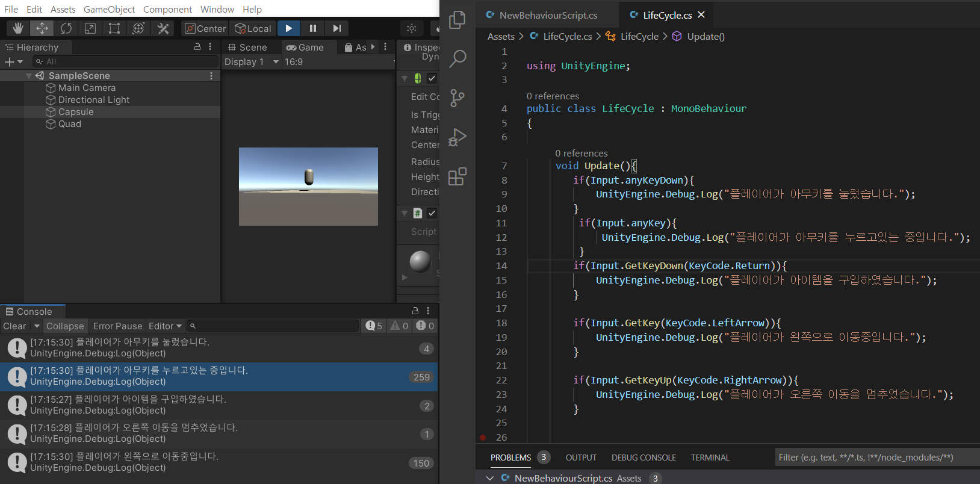The width and height of the screenshot is (980, 484).
Task: Open the SampleScene context menu dots
Action: tap(211, 76)
